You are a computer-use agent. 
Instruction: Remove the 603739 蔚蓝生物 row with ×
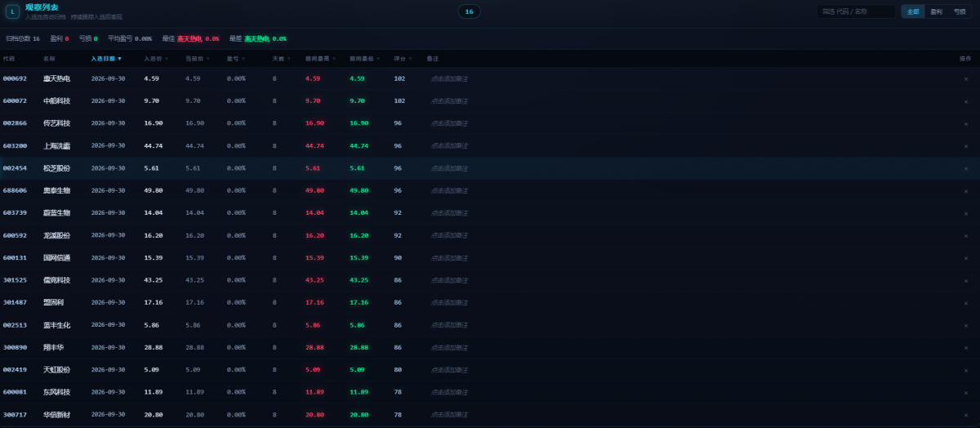click(966, 212)
